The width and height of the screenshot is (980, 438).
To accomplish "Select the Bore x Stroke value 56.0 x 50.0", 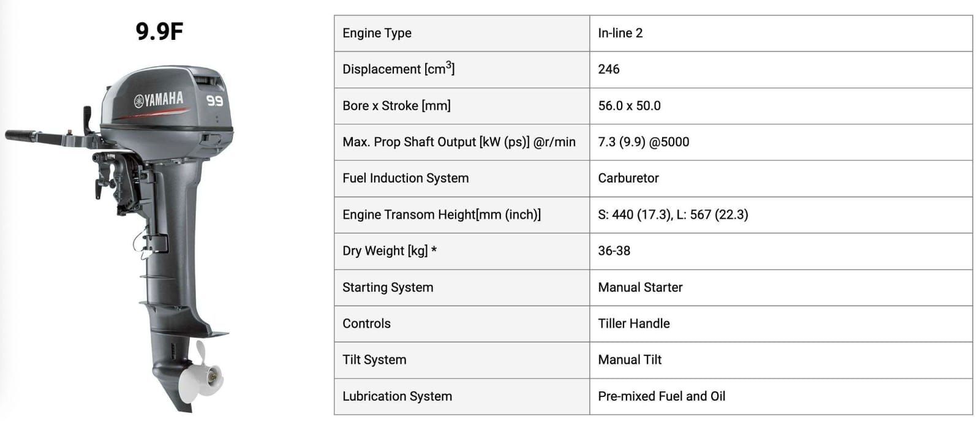I will pos(630,105).
